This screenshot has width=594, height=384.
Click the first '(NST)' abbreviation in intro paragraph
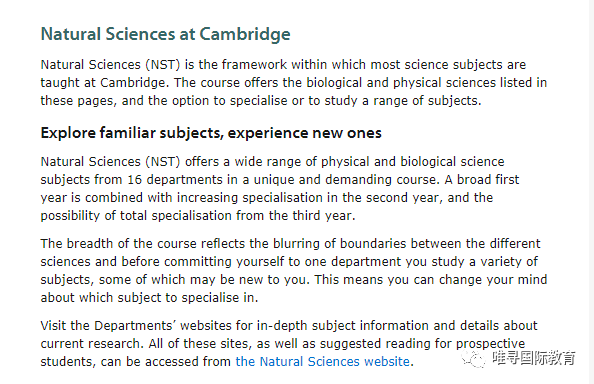coord(163,65)
